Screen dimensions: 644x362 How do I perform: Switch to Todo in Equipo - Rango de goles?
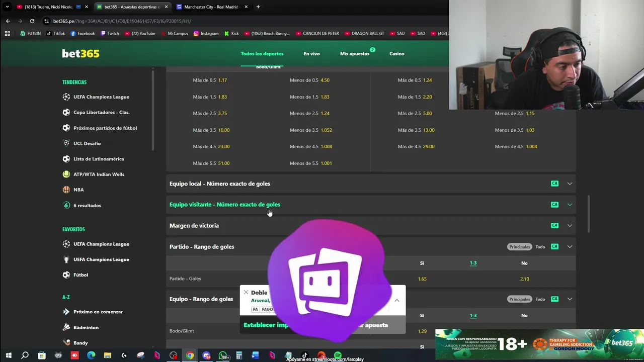540,299
